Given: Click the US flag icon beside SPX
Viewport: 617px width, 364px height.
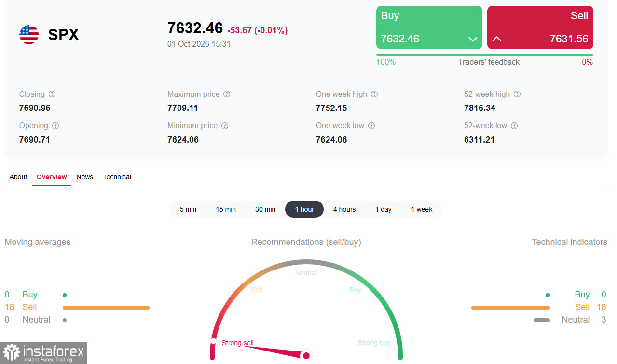Looking at the screenshot, I should [x=29, y=35].
